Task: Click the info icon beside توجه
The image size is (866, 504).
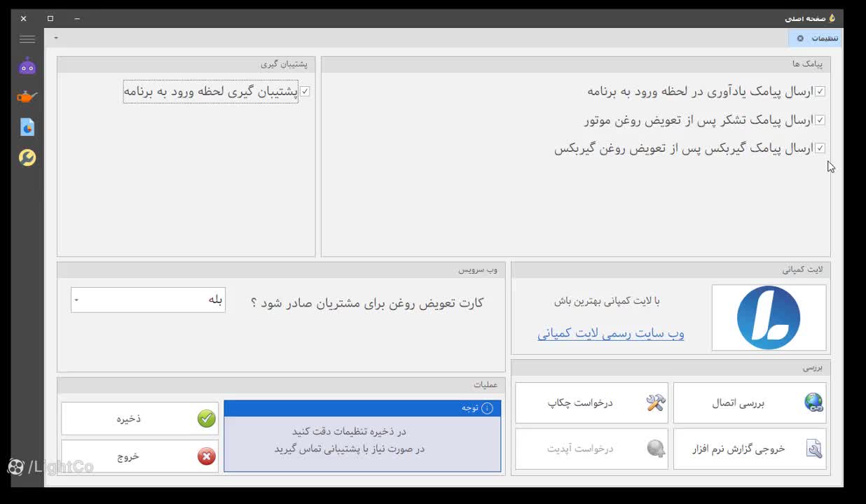Action: tap(488, 408)
